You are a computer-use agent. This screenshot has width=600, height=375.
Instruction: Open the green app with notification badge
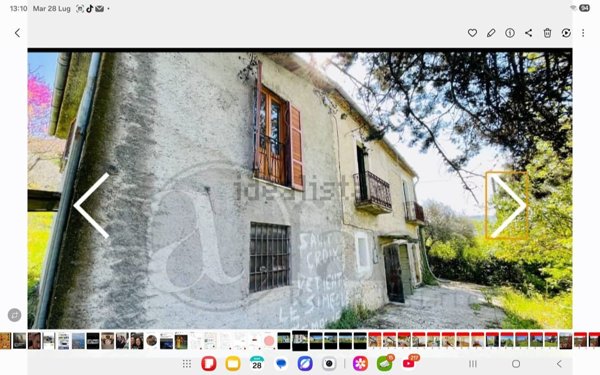[x=385, y=363]
